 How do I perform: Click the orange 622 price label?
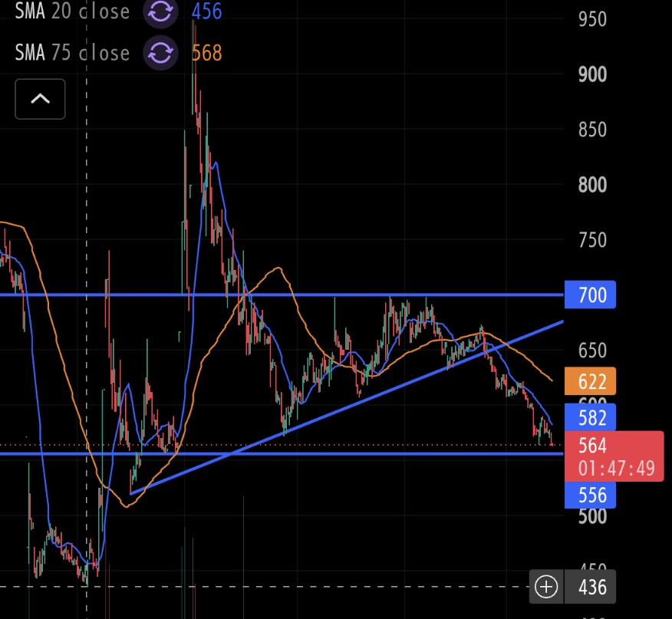(x=590, y=381)
